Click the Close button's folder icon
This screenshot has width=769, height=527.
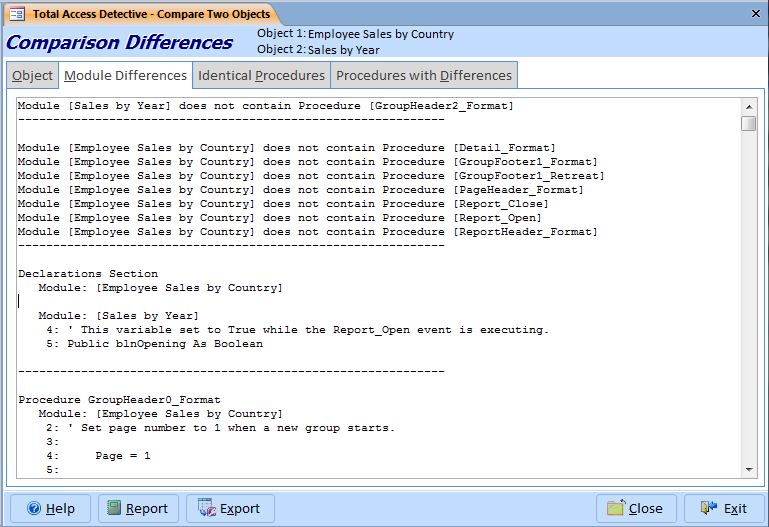(615, 507)
